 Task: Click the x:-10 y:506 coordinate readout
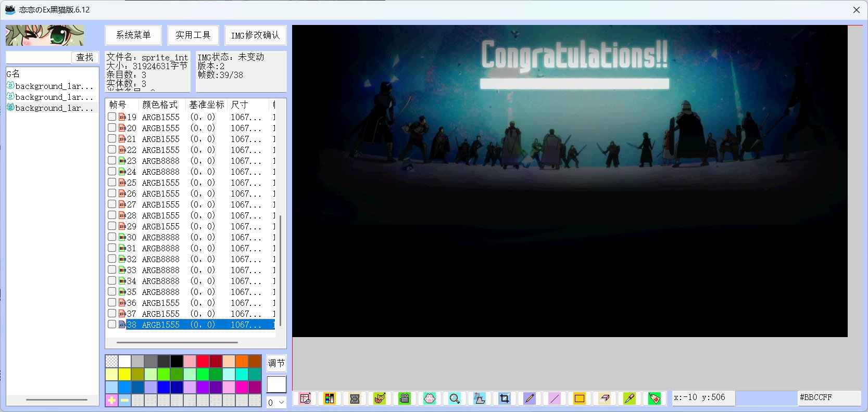[x=700, y=397]
